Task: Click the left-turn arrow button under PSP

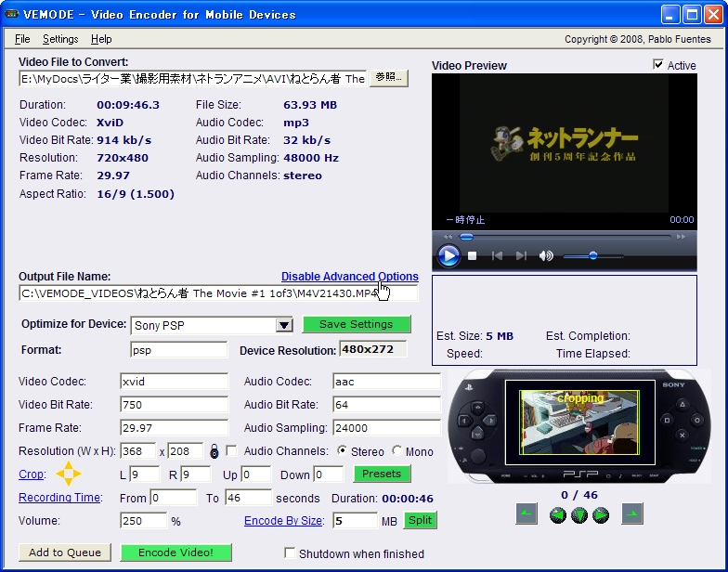Action: pyautogui.click(x=526, y=513)
